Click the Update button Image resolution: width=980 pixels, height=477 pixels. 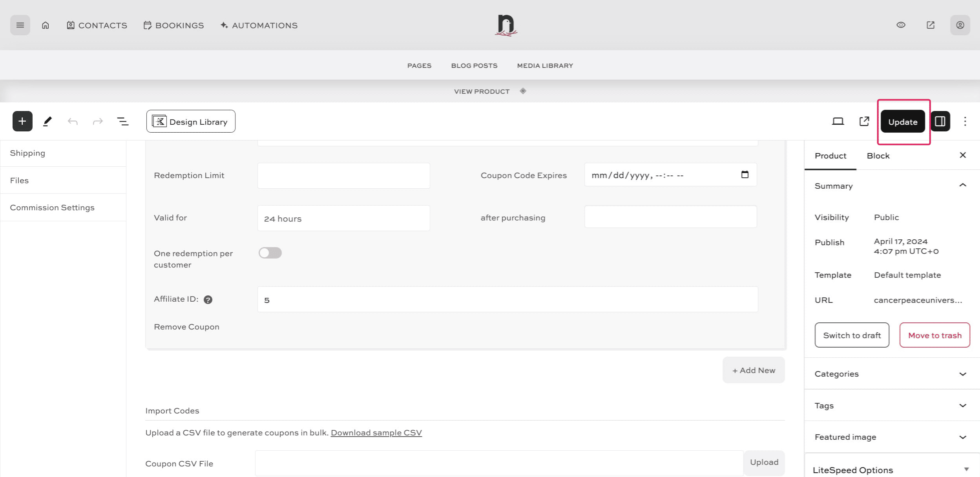tap(903, 122)
